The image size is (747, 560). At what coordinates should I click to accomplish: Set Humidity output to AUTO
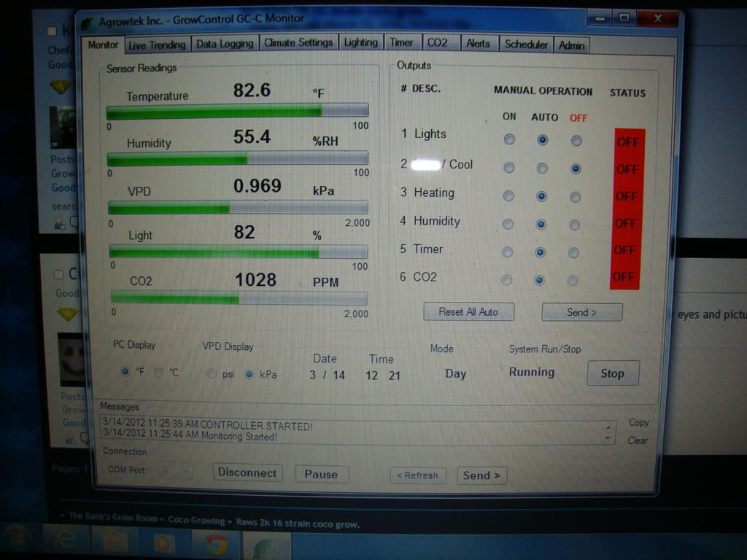tap(541, 225)
